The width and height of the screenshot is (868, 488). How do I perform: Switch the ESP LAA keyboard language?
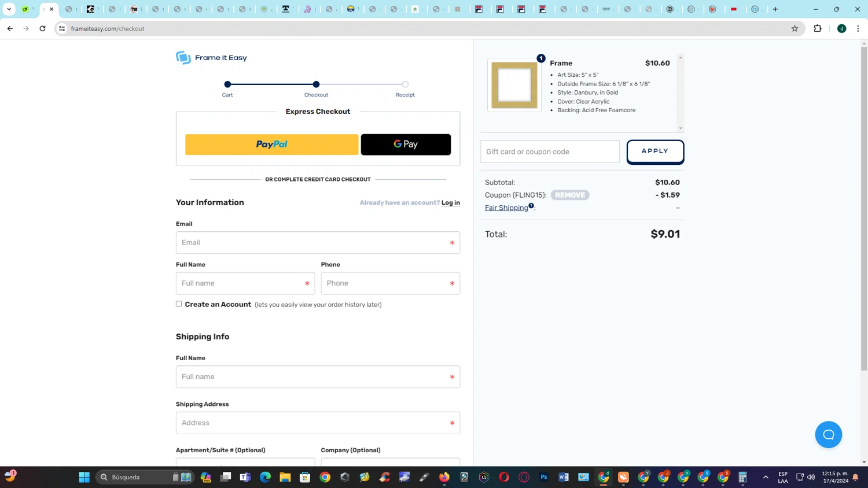[x=783, y=477]
